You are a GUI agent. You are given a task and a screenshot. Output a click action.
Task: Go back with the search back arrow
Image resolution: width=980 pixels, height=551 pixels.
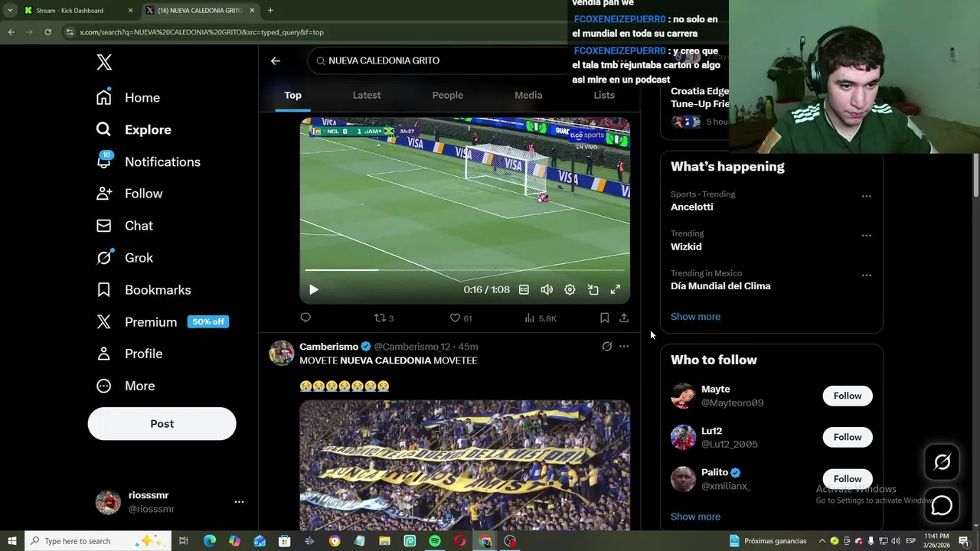pyautogui.click(x=276, y=60)
